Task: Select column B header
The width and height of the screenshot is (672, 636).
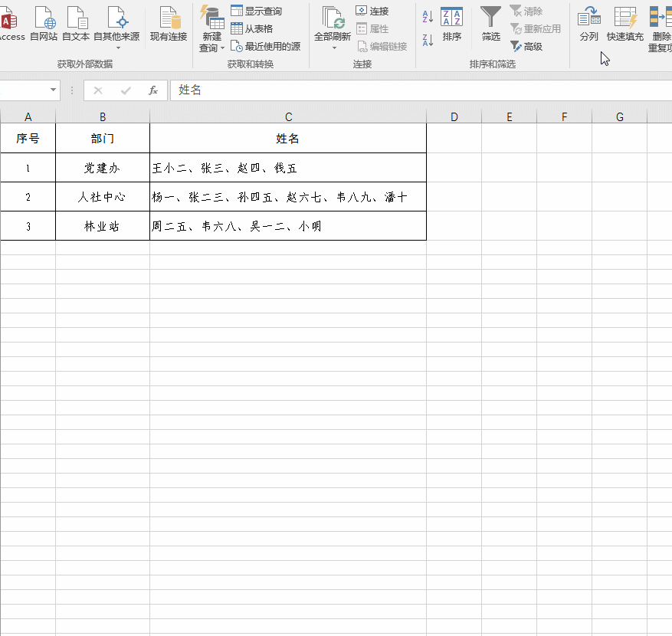Action: tap(103, 116)
